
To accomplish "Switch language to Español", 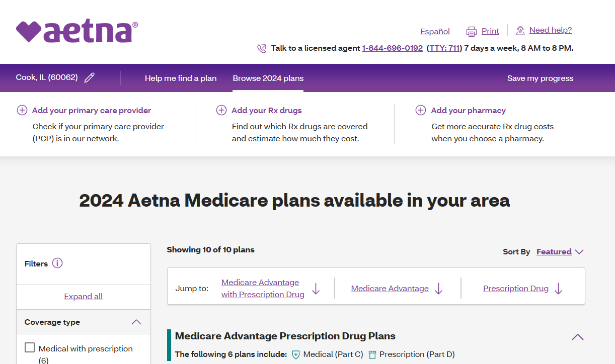I will pos(435,31).
